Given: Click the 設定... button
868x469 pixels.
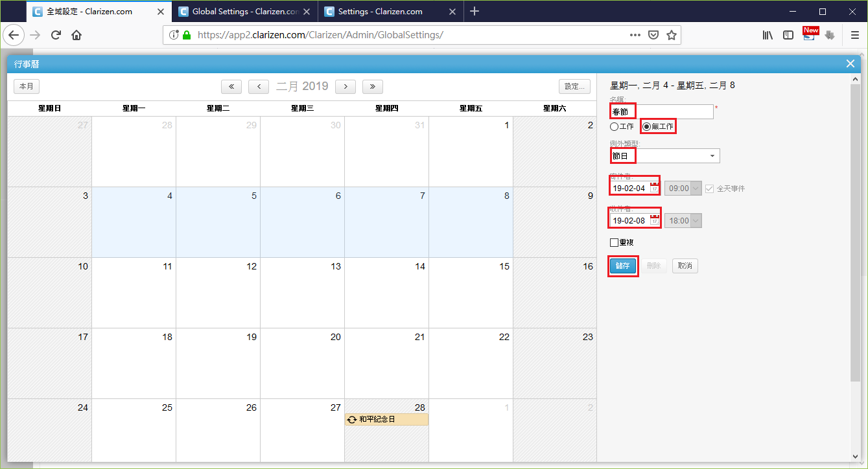Looking at the screenshot, I should click(574, 86).
